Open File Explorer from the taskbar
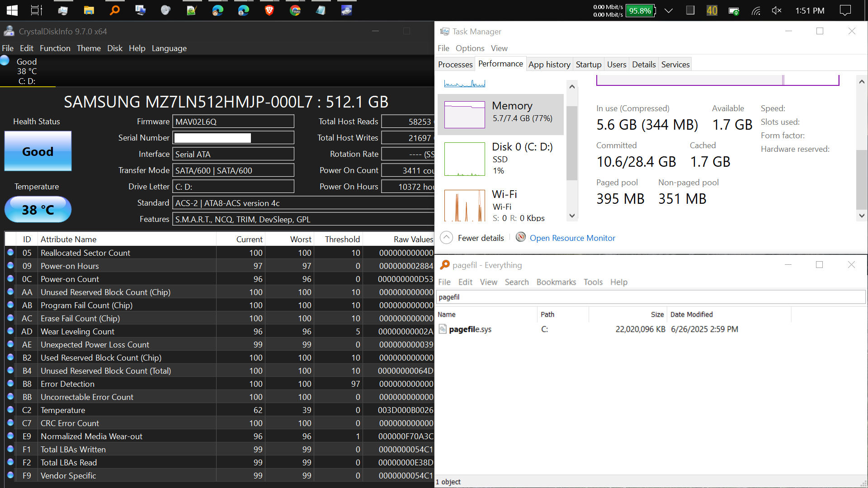 click(x=89, y=10)
